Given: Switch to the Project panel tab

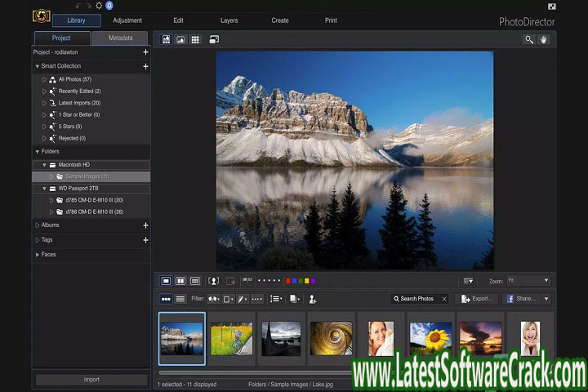Looking at the screenshot, I should coord(61,38).
